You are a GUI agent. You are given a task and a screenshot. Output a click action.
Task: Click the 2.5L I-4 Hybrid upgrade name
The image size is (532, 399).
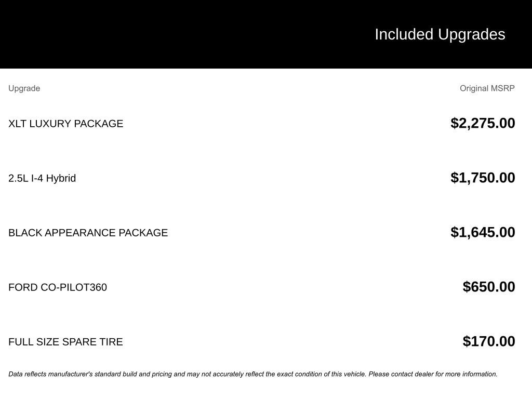coord(42,178)
